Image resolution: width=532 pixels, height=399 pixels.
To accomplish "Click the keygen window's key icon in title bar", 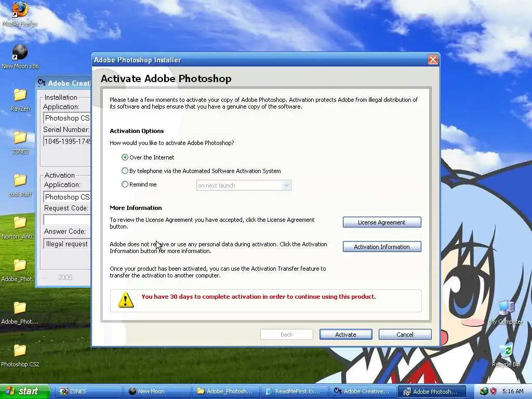I will (42, 83).
